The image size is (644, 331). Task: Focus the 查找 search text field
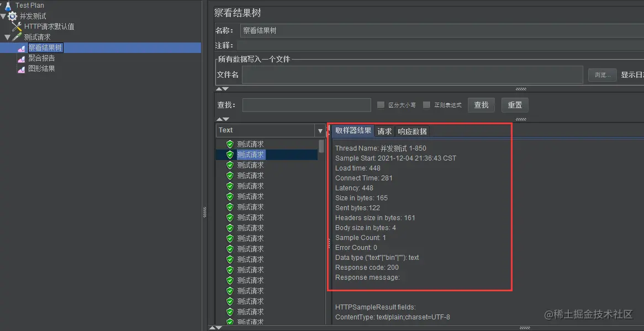(x=307, y=105)
